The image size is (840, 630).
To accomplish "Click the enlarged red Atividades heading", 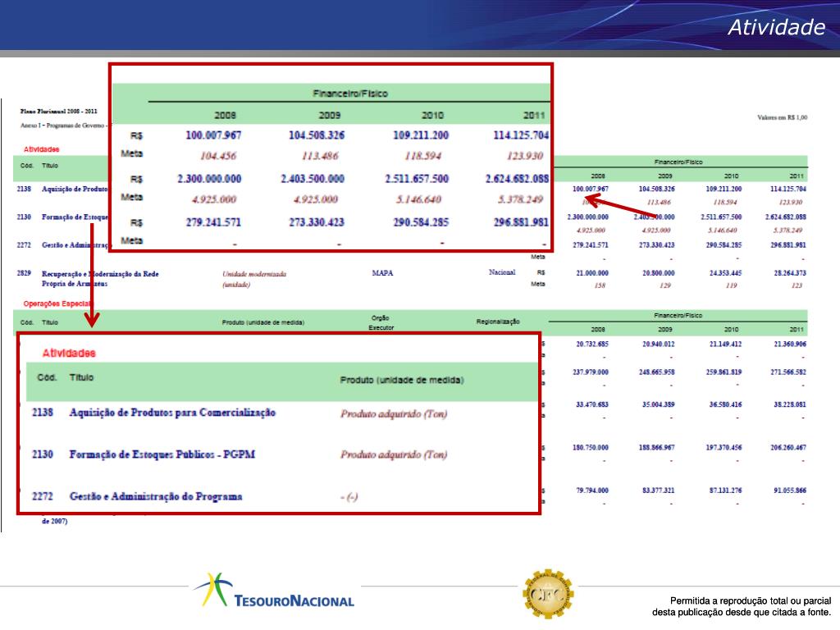I will tap(69, 353).
